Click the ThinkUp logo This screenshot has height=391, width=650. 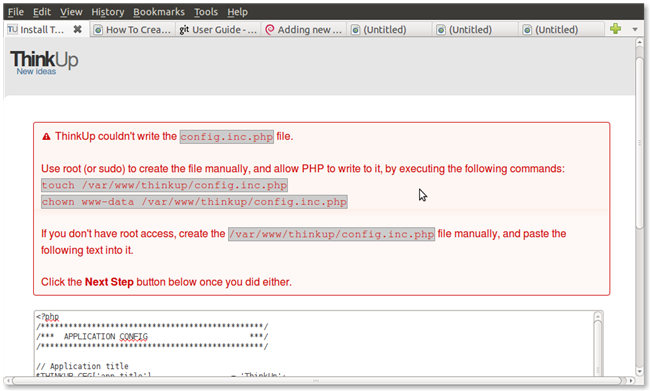tap(44, 60)
